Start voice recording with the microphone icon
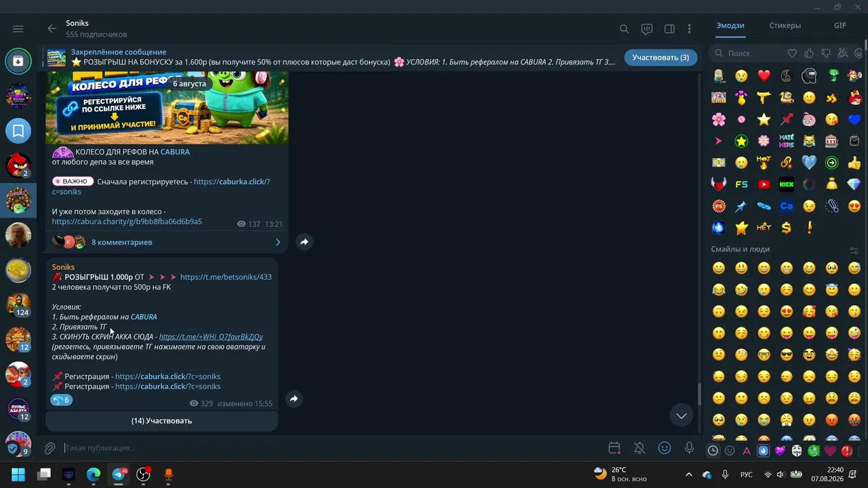 690,448
